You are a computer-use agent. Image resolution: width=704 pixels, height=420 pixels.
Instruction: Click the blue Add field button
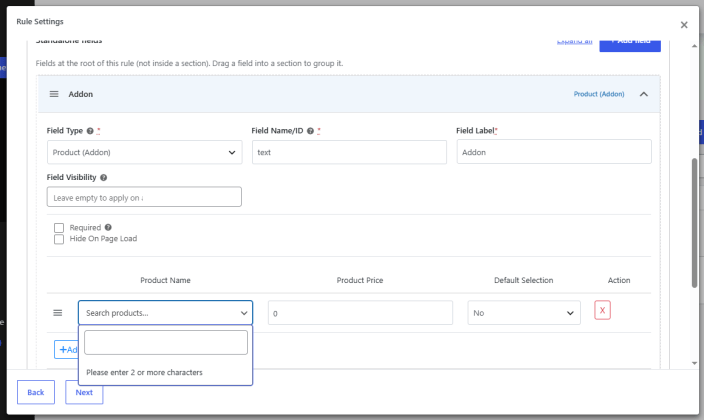(630, 44)
